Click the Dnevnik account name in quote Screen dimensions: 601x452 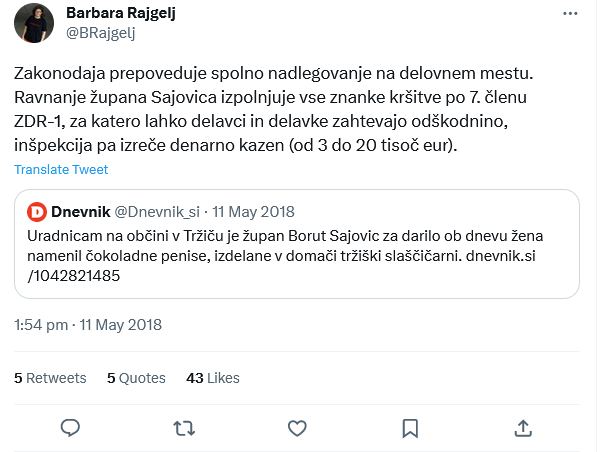click(81, 212)
